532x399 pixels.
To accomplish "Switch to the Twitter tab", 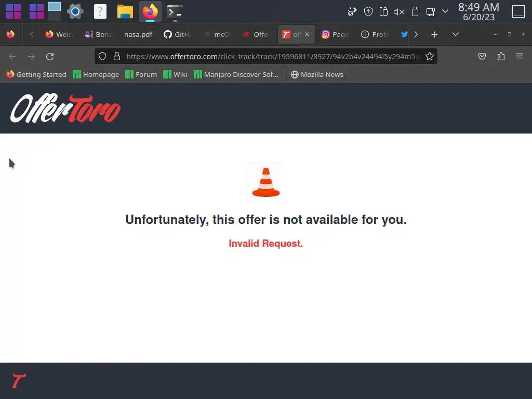I will coord(404,34).
